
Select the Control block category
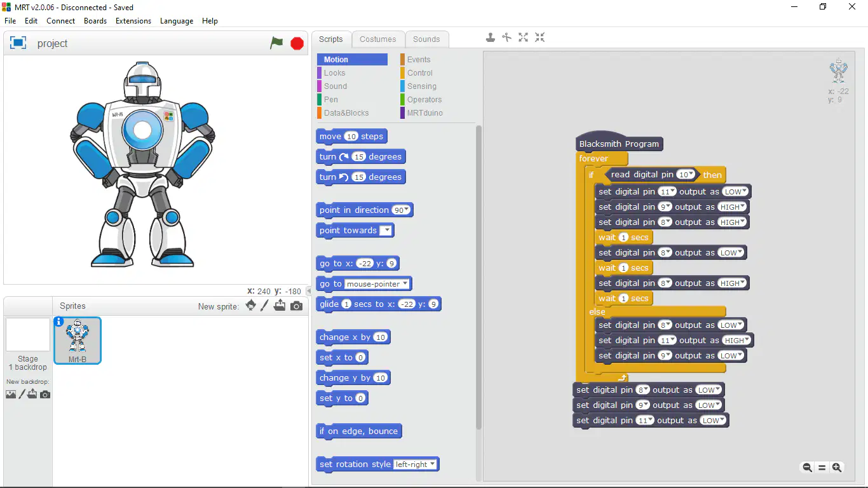coord(420,73)
